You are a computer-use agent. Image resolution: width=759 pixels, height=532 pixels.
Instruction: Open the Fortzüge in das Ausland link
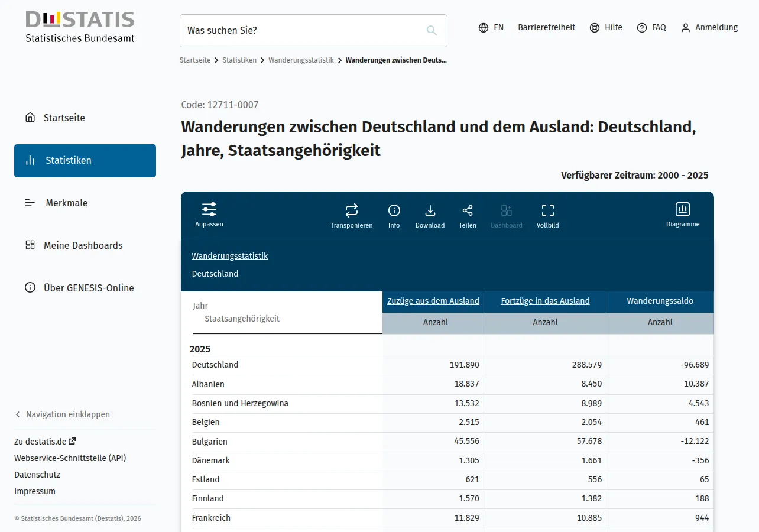pyautogui.click(x=545, y=301)
